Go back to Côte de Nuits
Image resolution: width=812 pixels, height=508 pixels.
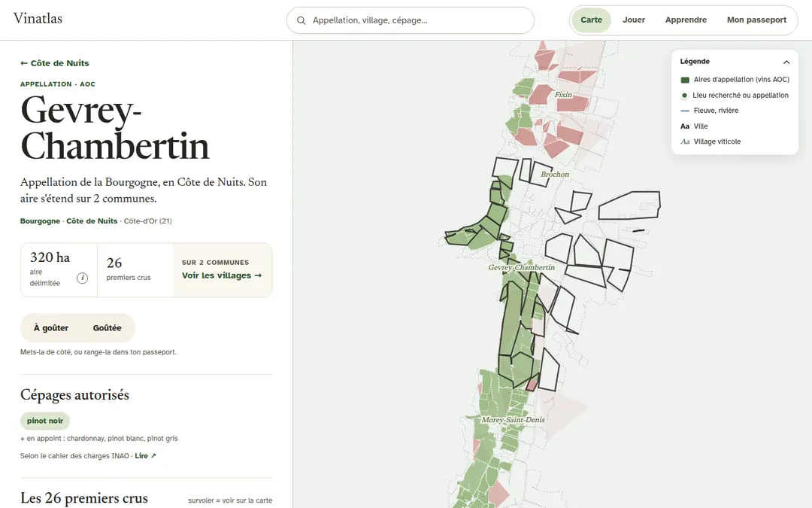tap(54, 63)
